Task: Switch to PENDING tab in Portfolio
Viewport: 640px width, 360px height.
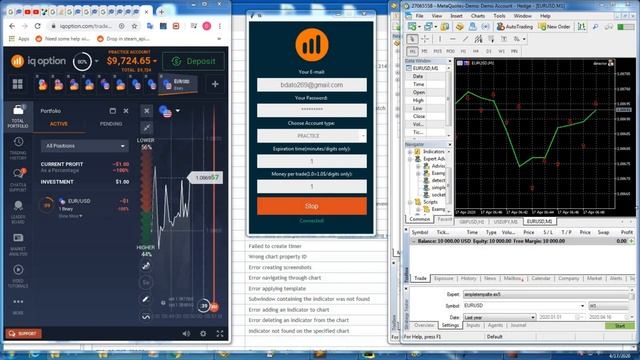Action: [x=111, y=124]
